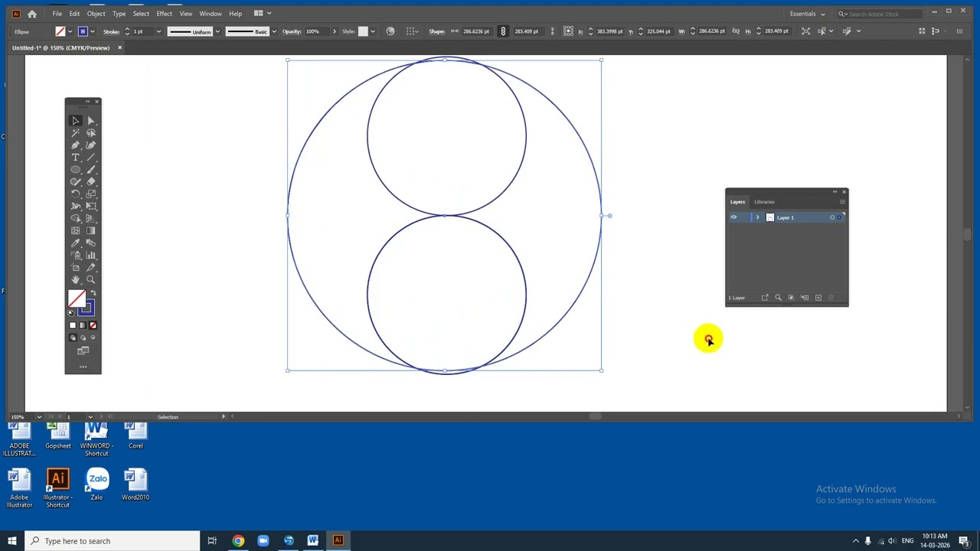
Task: Reset default fill and stroke
Action: [71, 313]
